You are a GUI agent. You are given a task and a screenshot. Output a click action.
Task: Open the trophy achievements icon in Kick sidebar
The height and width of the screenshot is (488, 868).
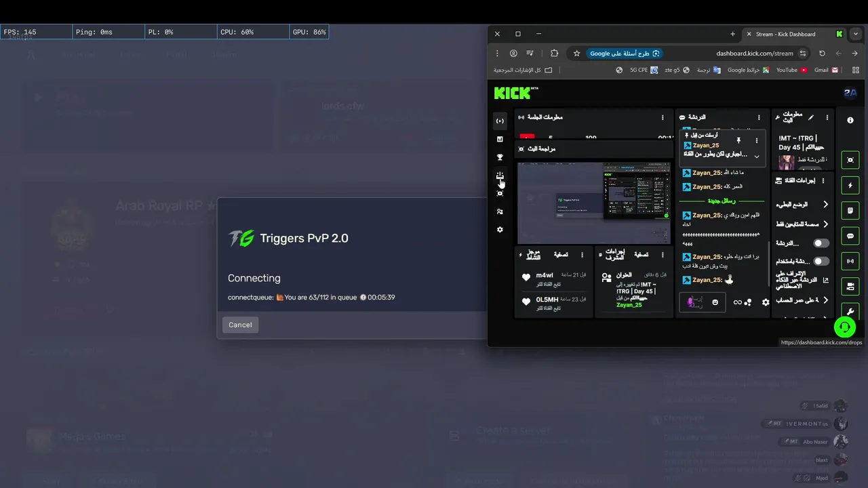pos(500,157)
